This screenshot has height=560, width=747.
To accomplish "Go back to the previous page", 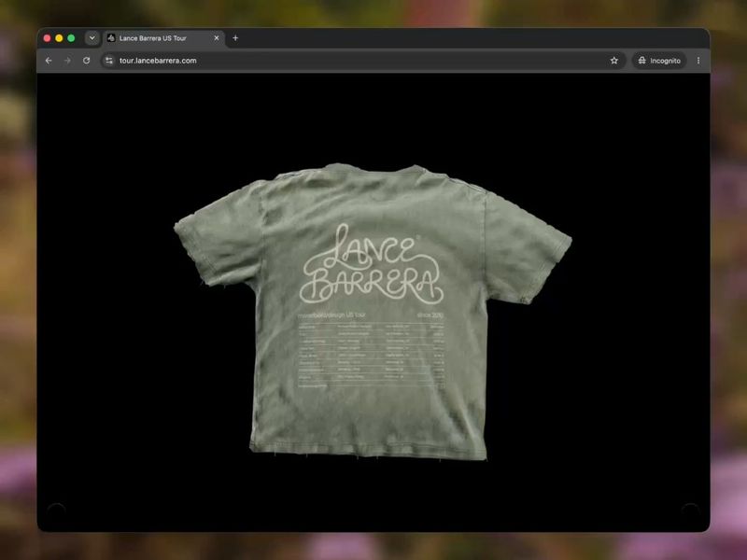I will point(49,61).
